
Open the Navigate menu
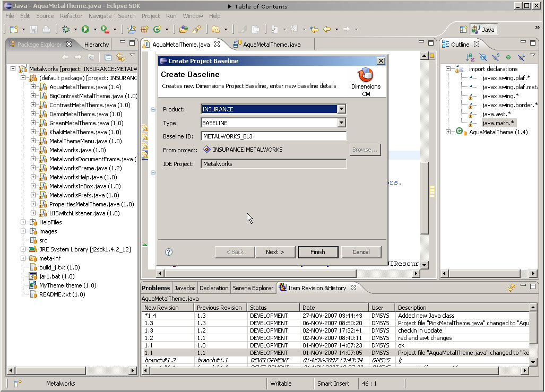point(100,16)
